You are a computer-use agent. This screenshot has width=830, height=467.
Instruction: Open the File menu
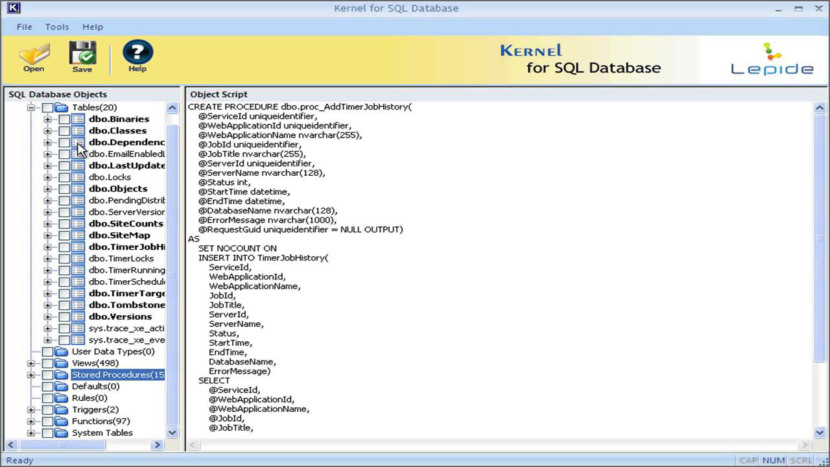[x=24, y=27]
